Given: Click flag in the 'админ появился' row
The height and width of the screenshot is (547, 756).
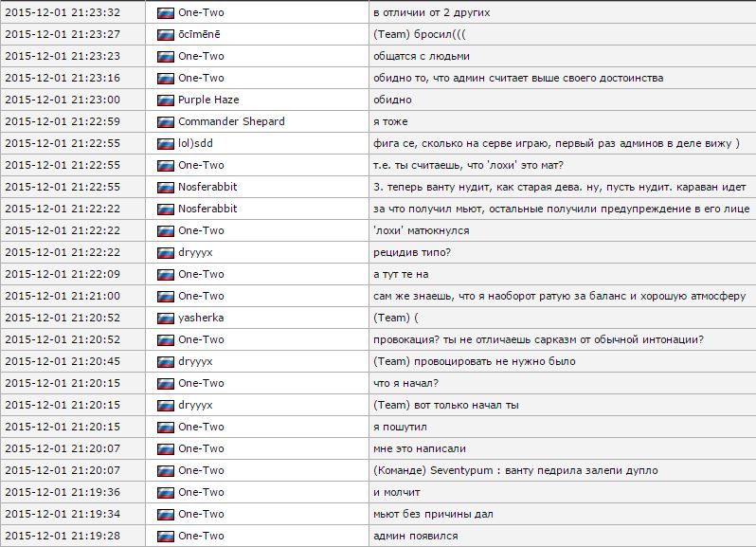Looking at the screenshot, I should coord(166,536).
